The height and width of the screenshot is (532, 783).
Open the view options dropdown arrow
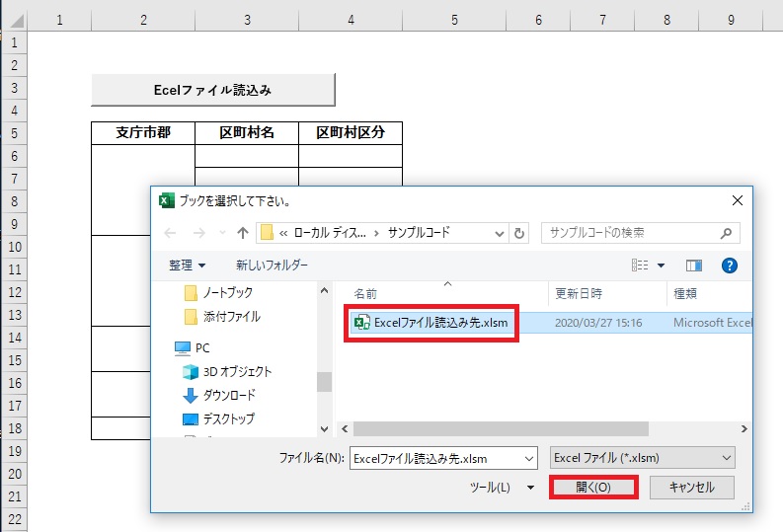point(661,266)
